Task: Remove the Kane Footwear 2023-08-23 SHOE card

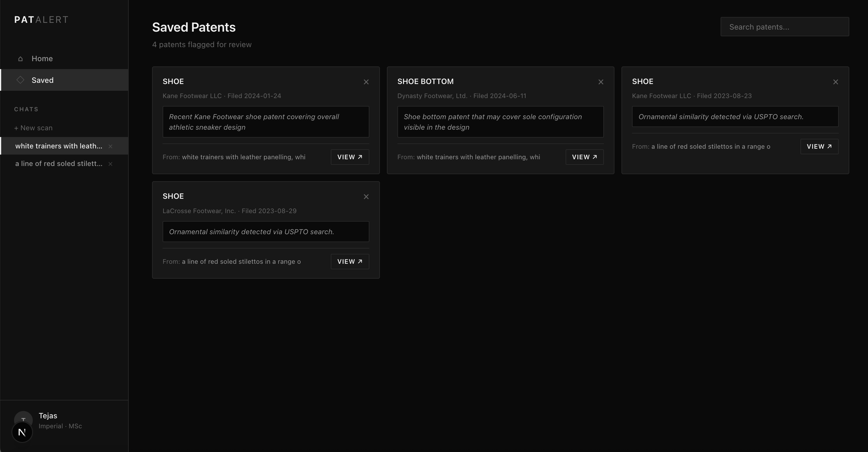Action: point(835,82)
